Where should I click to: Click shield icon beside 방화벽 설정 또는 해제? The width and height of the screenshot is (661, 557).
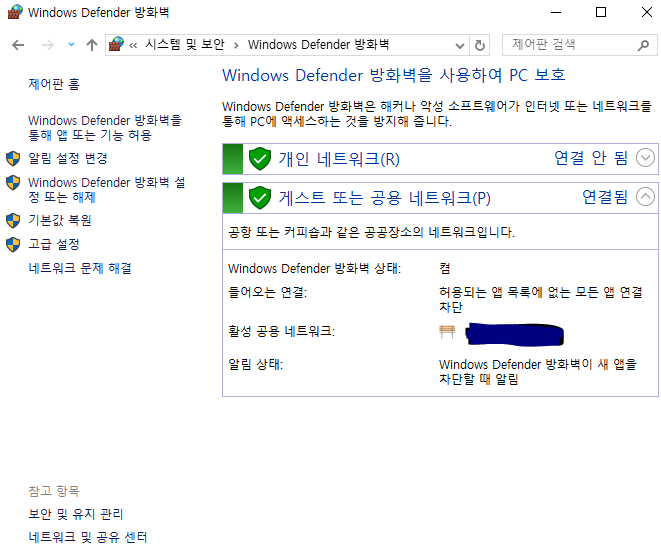coord(13,183)
